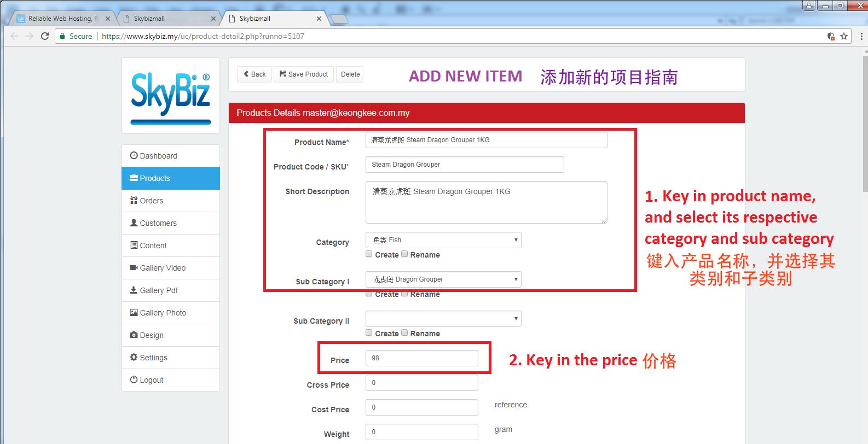Open the Category dropdown showing Fish

pos(443,240)
